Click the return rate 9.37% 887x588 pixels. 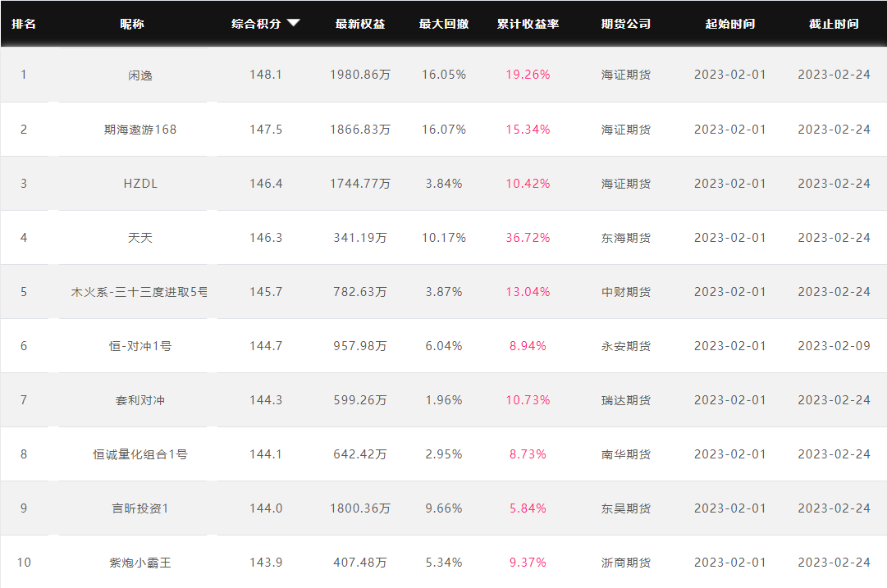coord(528,563)
